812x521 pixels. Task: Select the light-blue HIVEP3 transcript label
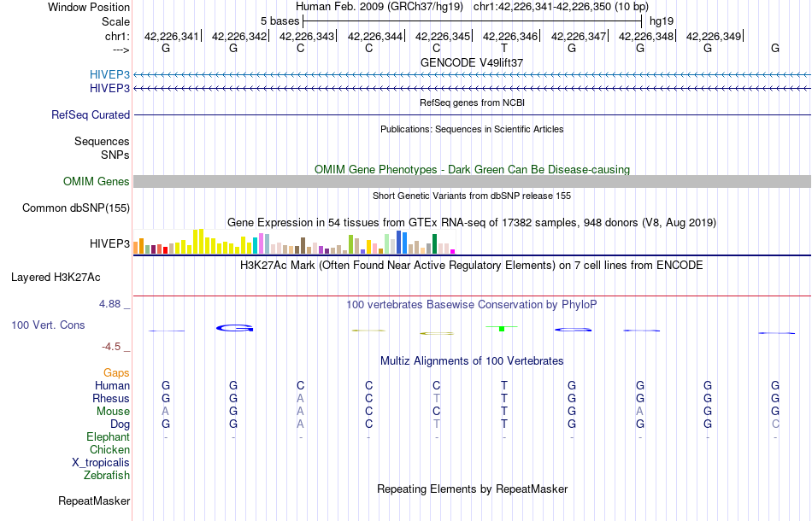point(109,74)
